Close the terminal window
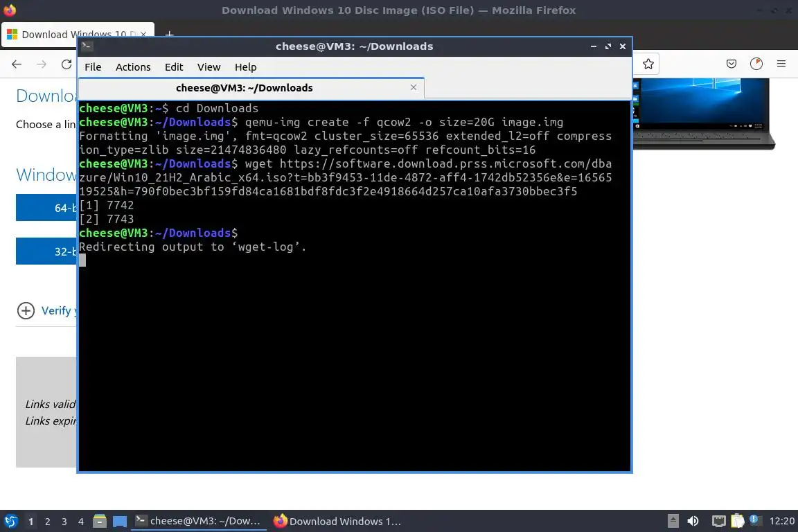Image resolution: width=798 pixels, height=532 pixels. click(623, 46)
